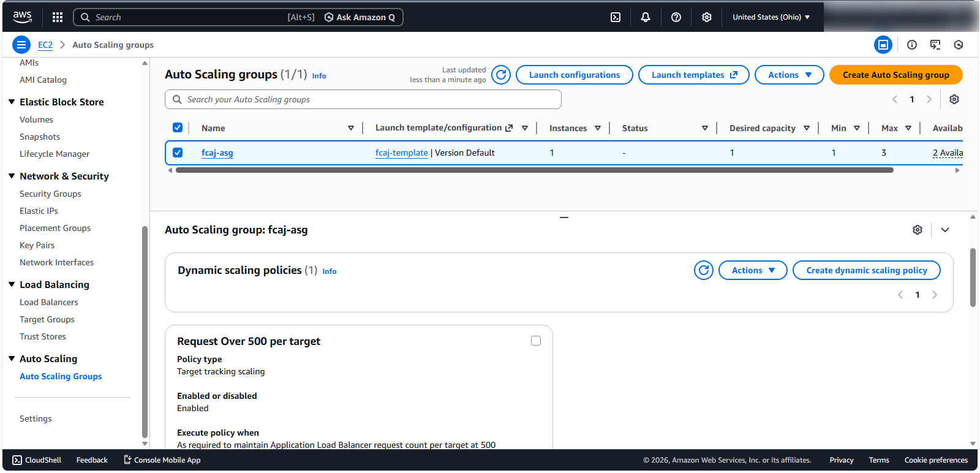Open Volumes in the sidebar
This screenshot has width=980, height=473.
pos(36,119)
